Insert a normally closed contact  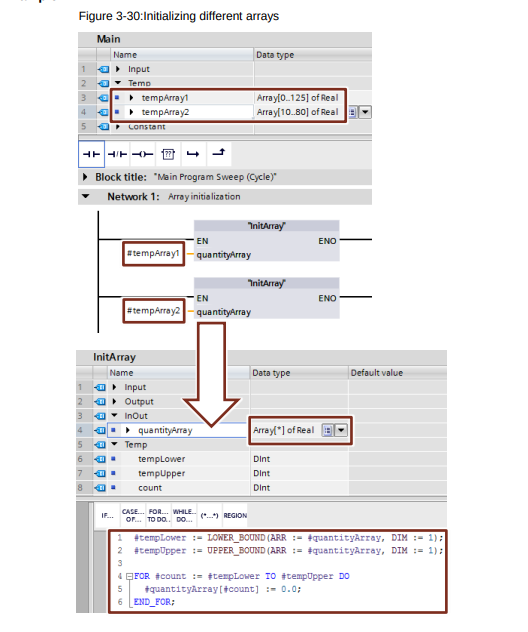tap(117, 154)
